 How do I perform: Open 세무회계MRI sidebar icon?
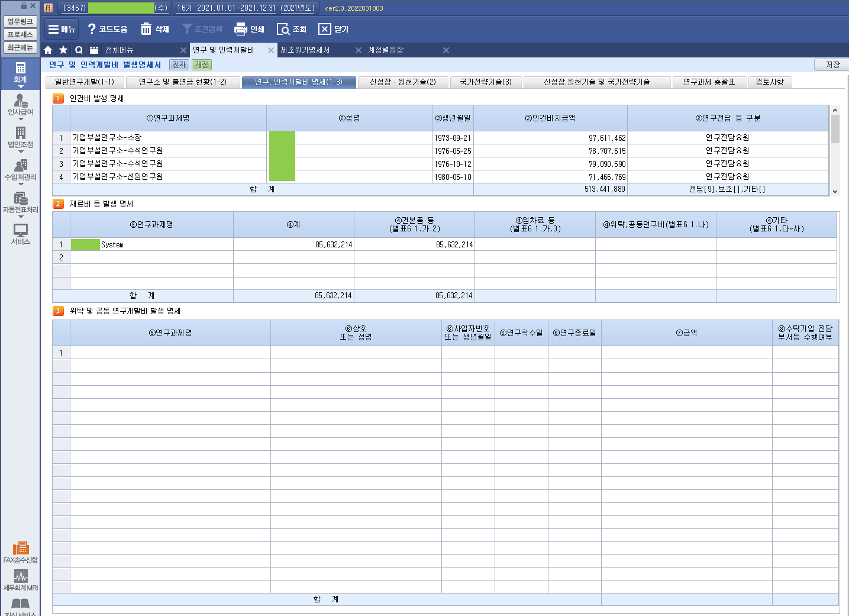pyautogui.click(x=21, y=576)
